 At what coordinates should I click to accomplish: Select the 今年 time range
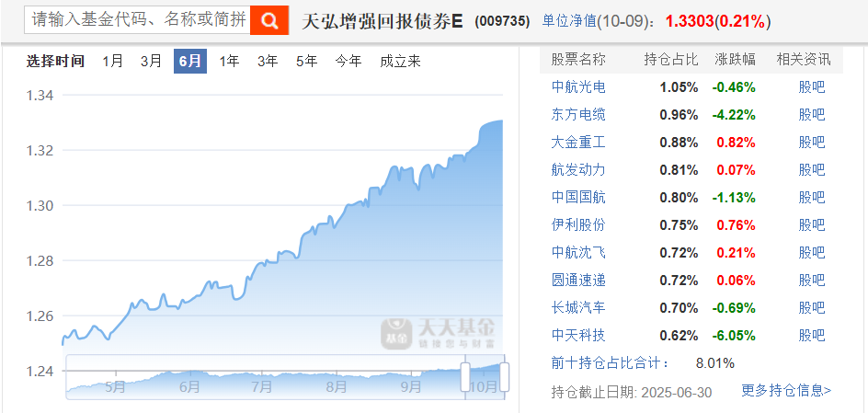click(348, 61)
